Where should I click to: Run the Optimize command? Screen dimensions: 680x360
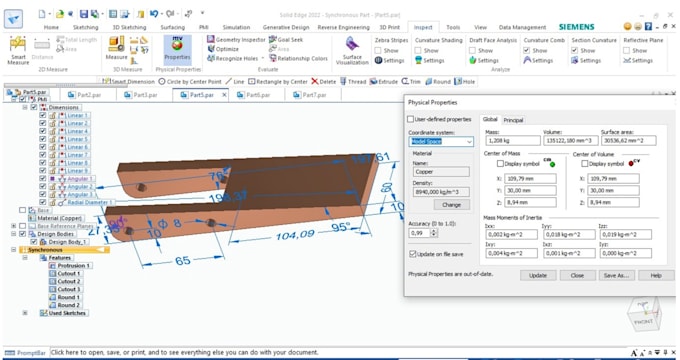point(223,49)
